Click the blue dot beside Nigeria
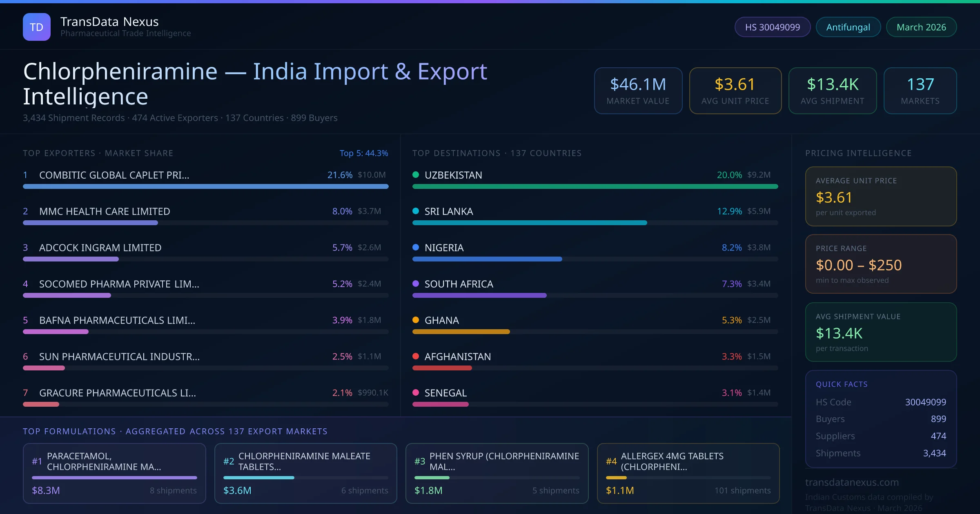 (416, 247)
